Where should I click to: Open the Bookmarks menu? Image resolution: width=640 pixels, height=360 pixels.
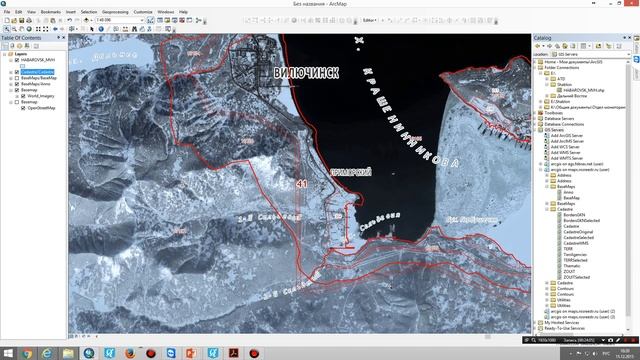(51, 12)
